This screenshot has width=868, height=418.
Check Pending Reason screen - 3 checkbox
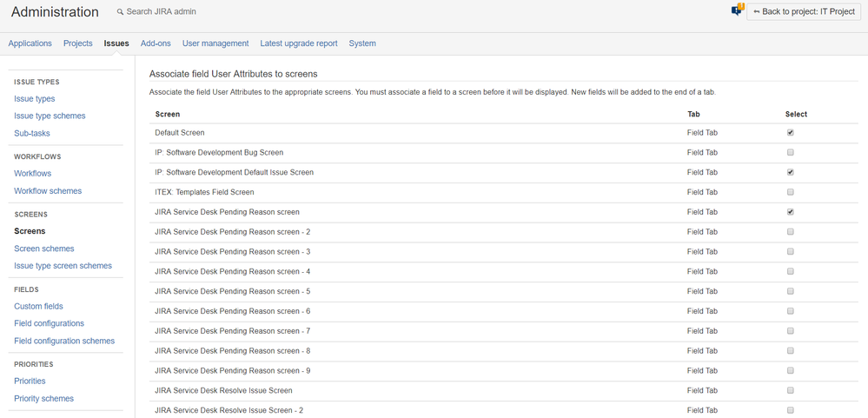point(791,252)
